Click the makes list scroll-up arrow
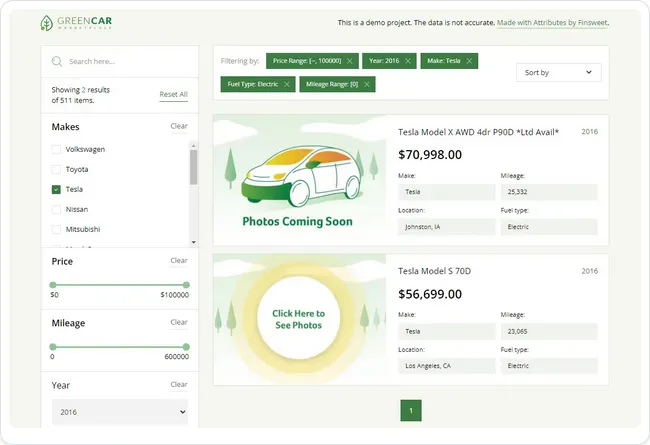Viewport: 650px width, 445px height. 193,146
